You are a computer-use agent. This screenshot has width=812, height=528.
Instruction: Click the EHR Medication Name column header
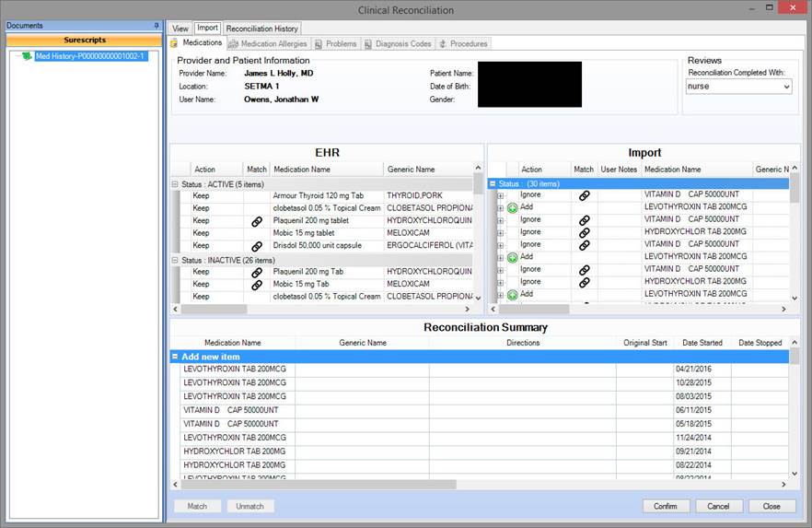(x=327, y=170)
